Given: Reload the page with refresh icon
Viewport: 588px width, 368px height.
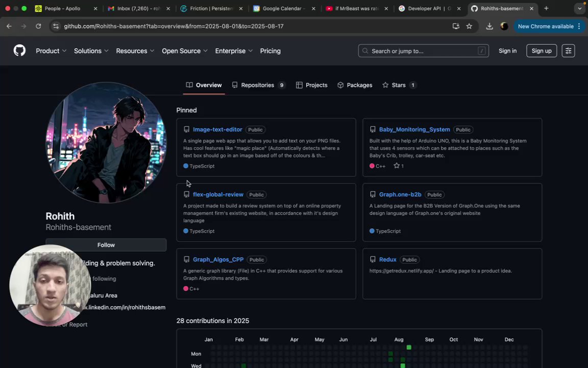Looking at the screenshot, I should point(38,26).
